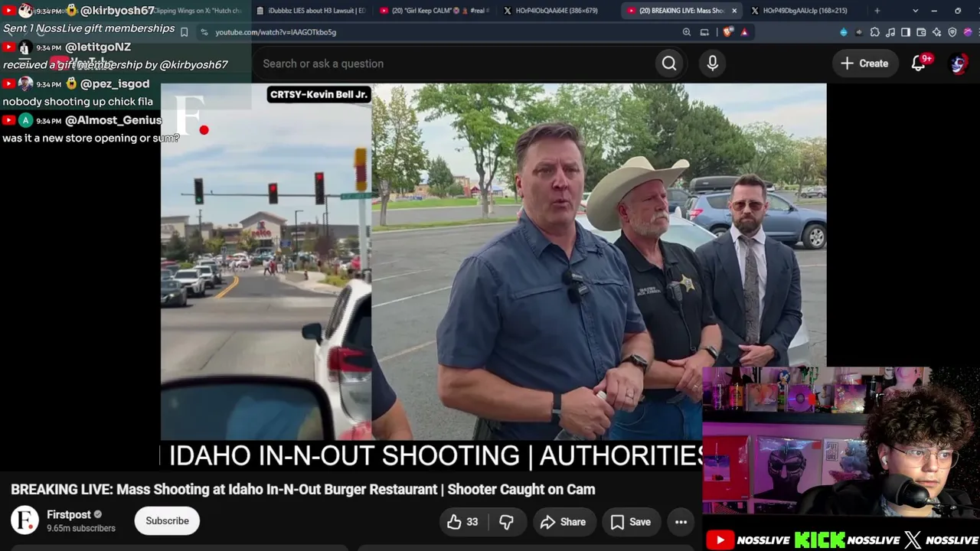Open the site settings icon beside URL
The height and width of the screenshot is (551, 980).
click(204, 32)
